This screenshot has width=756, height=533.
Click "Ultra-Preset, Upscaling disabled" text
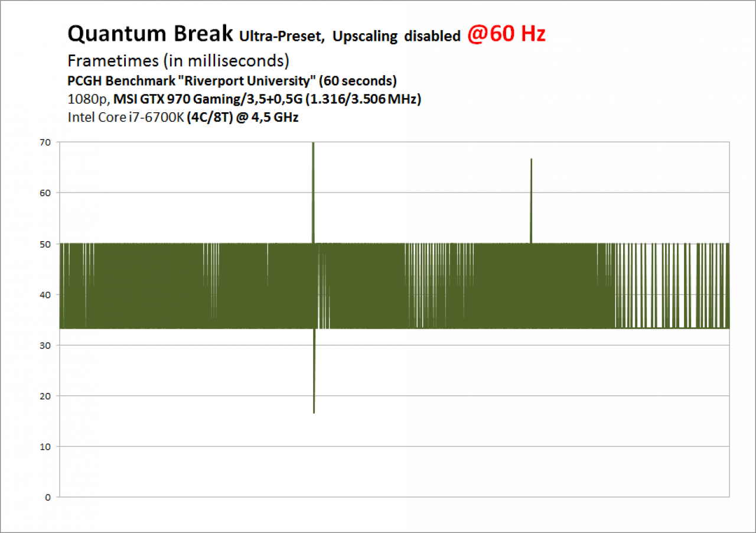click(x=350, y=37)
